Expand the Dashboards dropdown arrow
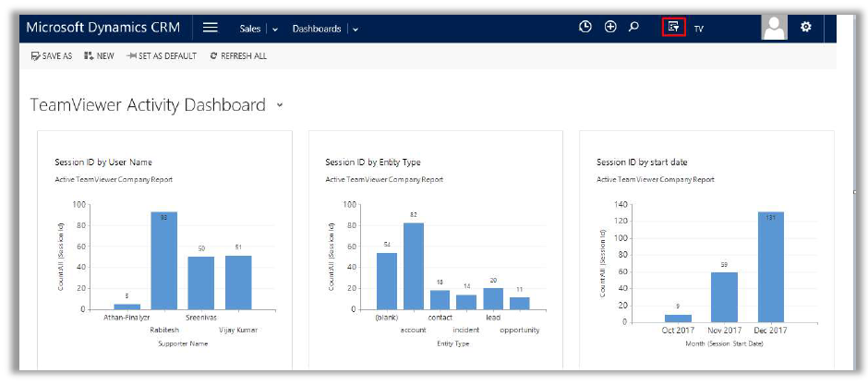The width and height of the screenshot is (868, 385). [356, 30]
